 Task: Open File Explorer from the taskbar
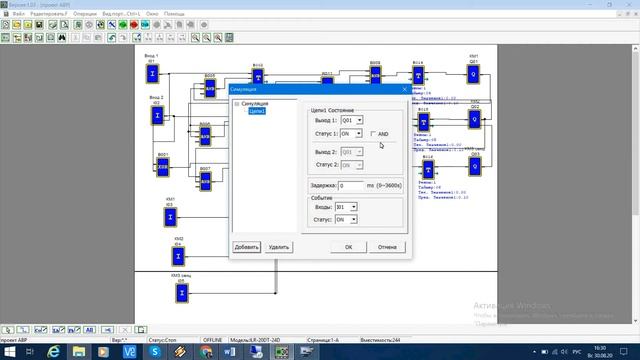point(79,352)
